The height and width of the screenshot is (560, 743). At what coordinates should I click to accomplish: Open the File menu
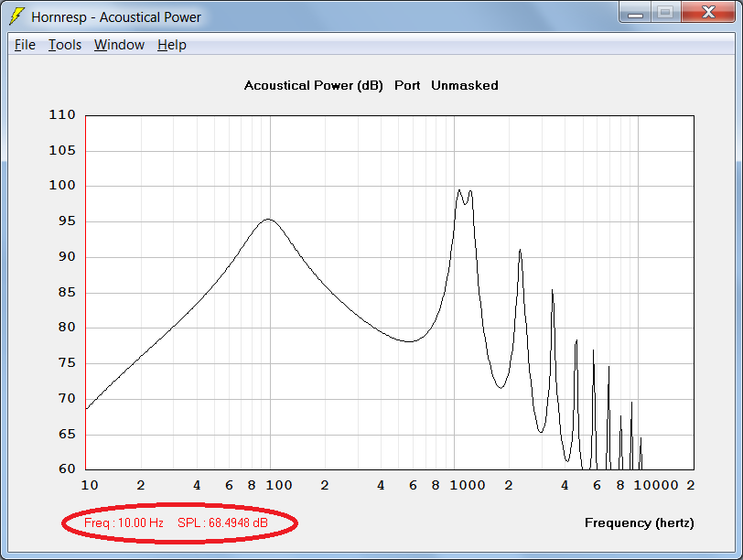coord(25,45)
